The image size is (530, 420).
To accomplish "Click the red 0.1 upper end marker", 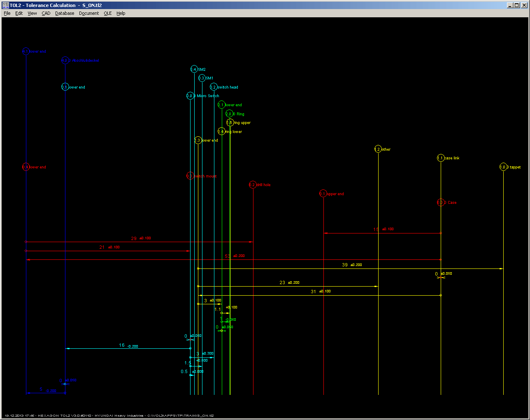I will point(323,194).
